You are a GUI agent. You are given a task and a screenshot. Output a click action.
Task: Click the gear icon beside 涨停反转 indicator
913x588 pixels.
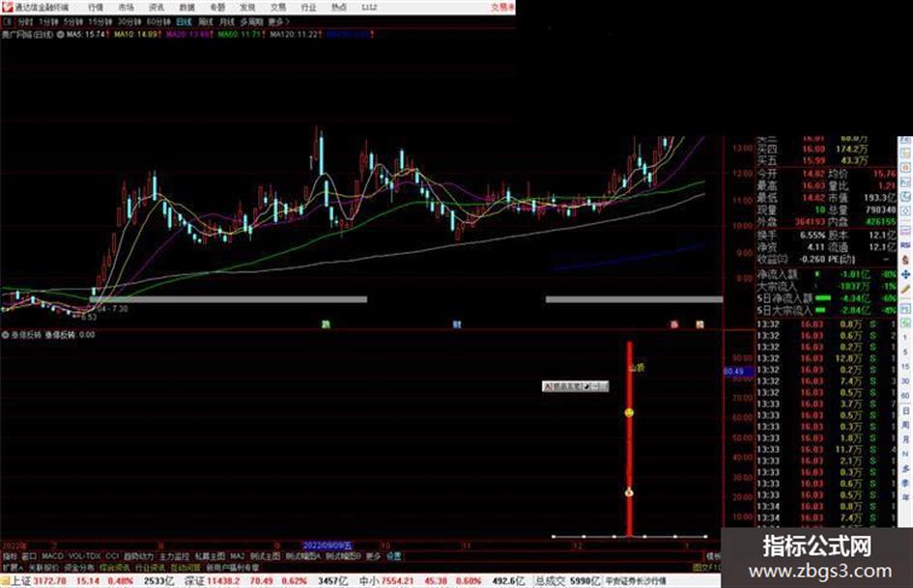coord(5,335)
